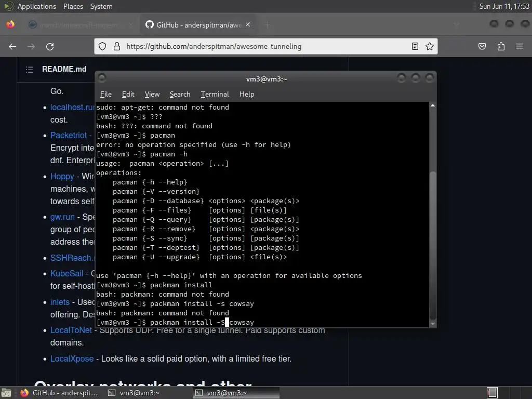Go back using the browser back arrow
Viewport: 532px width, 399px height.
tap(12, 46)
